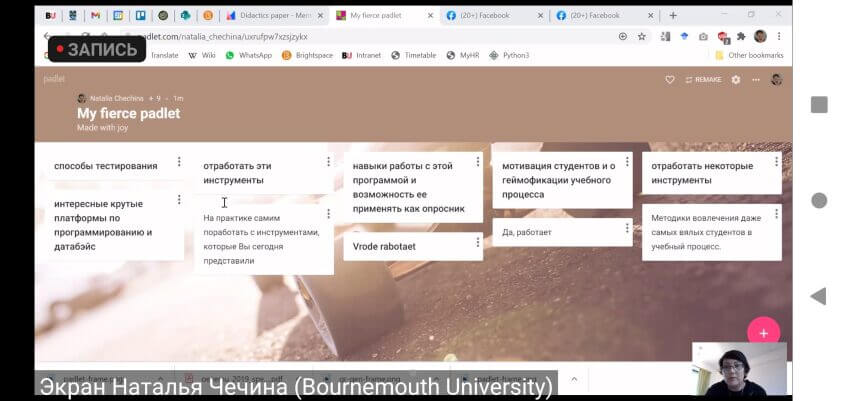The height and width of the screenshot is (401, 846).
Task: Open the Python3 bookmark
Action: [x=510, y=55]
